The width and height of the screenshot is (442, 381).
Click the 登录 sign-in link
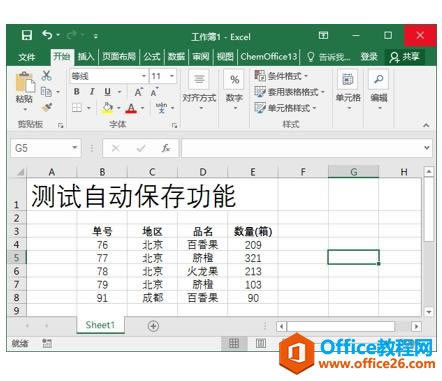369,57
